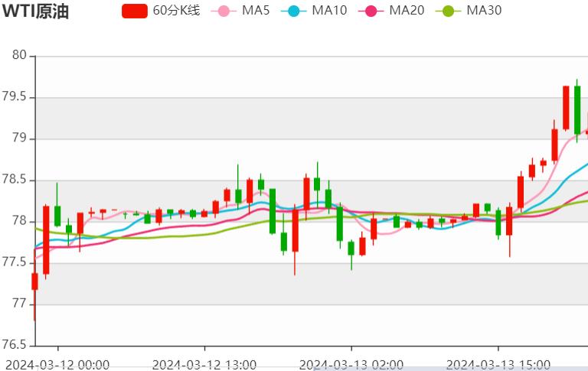Click the 2024-03-12 00:00 time label
The image size is (588, 371).
coord(57,365)
